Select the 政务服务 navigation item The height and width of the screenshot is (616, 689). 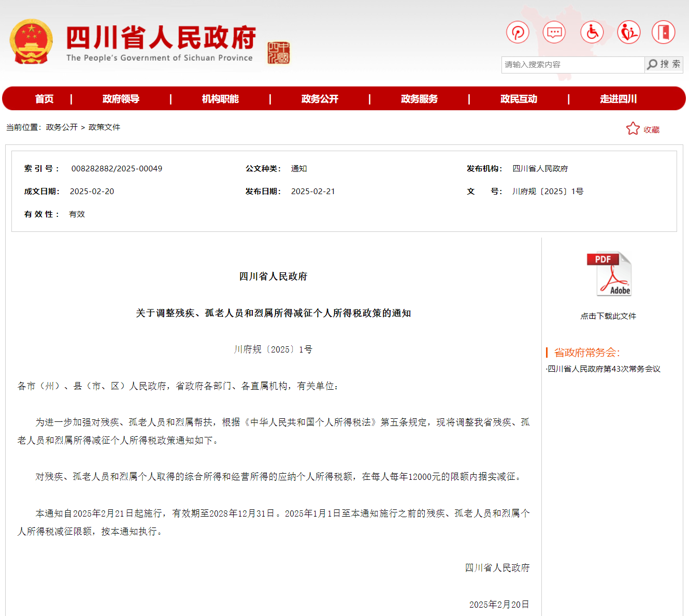[x=419, y=99]
